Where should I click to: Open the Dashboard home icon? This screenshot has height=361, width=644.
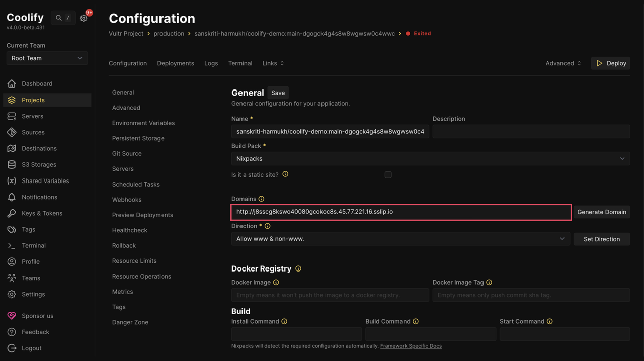coord(12,84)
